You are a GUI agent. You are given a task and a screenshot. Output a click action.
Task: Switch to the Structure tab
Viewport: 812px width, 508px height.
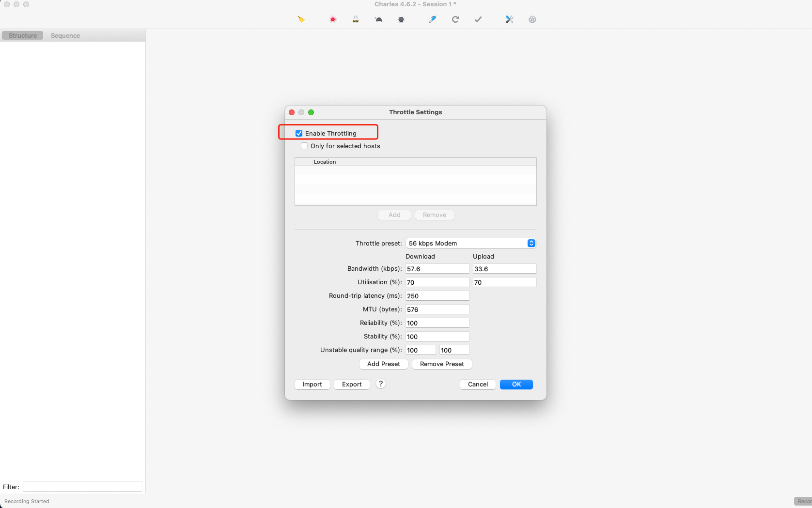(23, 35)
